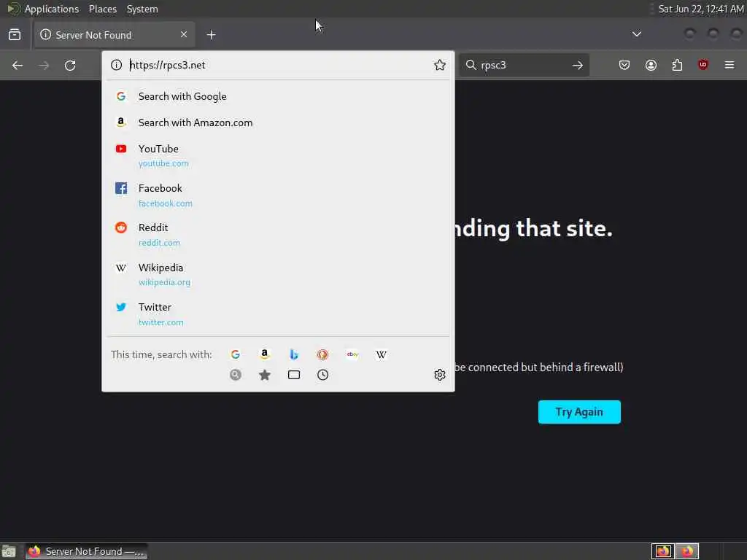
Task: Open the System menu in the top panel
Action: pos(142,9)
